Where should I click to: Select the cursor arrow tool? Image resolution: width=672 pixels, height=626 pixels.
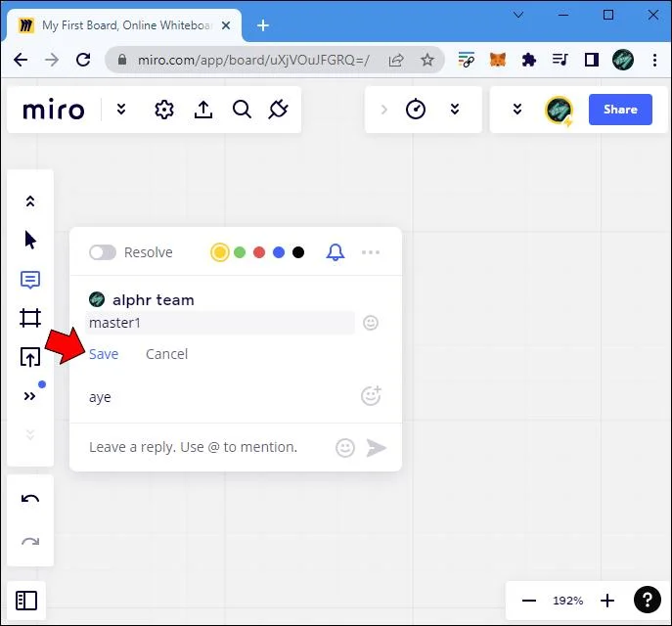30,240
